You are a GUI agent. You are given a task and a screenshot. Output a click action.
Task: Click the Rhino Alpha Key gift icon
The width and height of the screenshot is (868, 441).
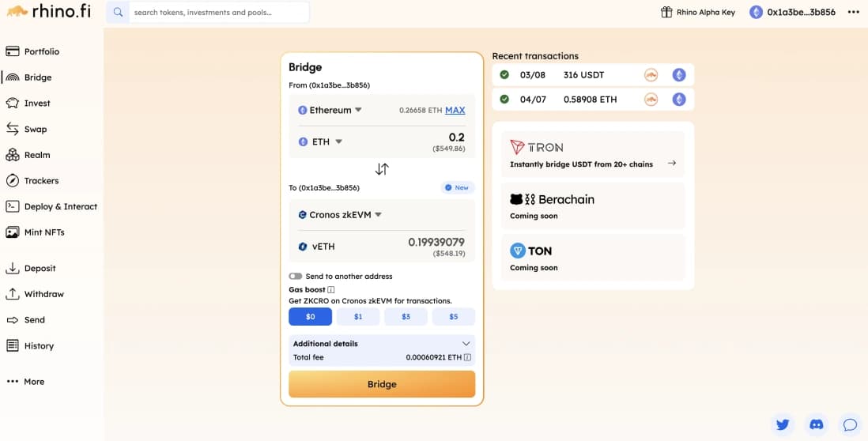tap(666, 12)
